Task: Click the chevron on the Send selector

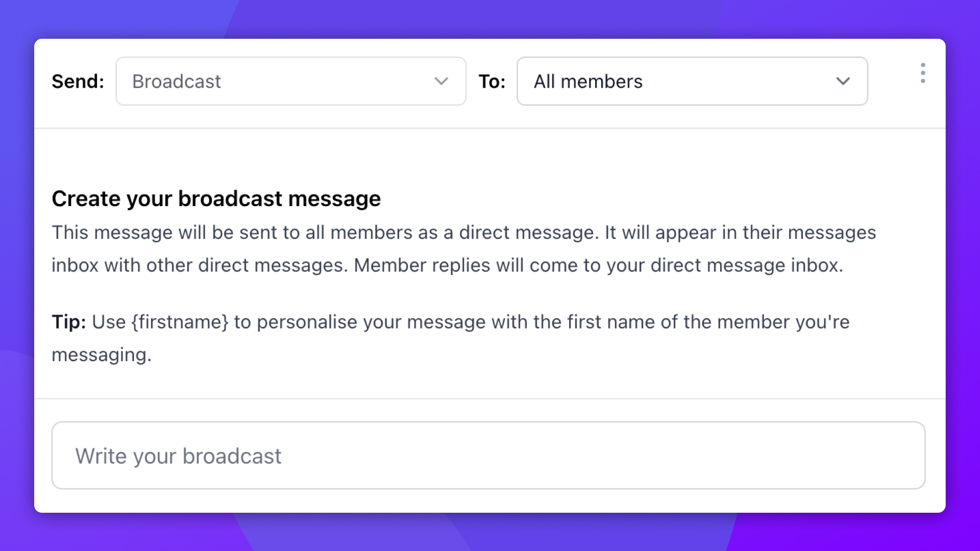Action: pyautogui.click(x=442, y=81)
